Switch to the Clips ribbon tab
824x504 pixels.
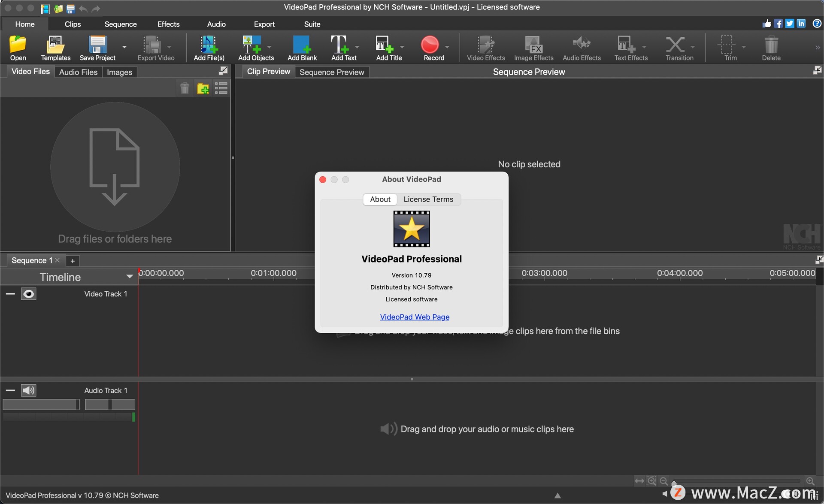[73, 24]
